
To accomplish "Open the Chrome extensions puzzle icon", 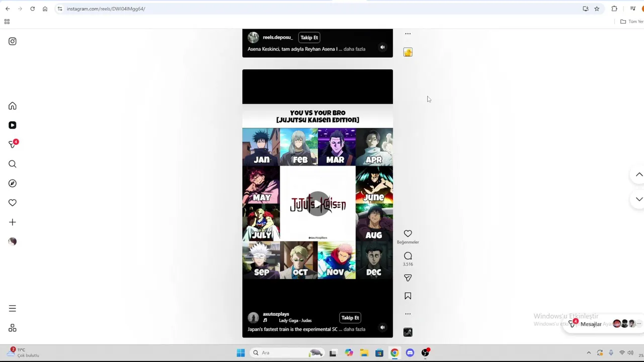I will pyautogui.click(x=614, y=9).
